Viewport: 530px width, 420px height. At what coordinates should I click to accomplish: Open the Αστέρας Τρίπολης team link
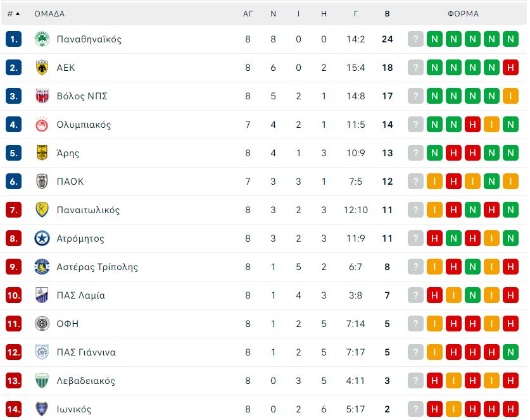[x=98, y=267]
